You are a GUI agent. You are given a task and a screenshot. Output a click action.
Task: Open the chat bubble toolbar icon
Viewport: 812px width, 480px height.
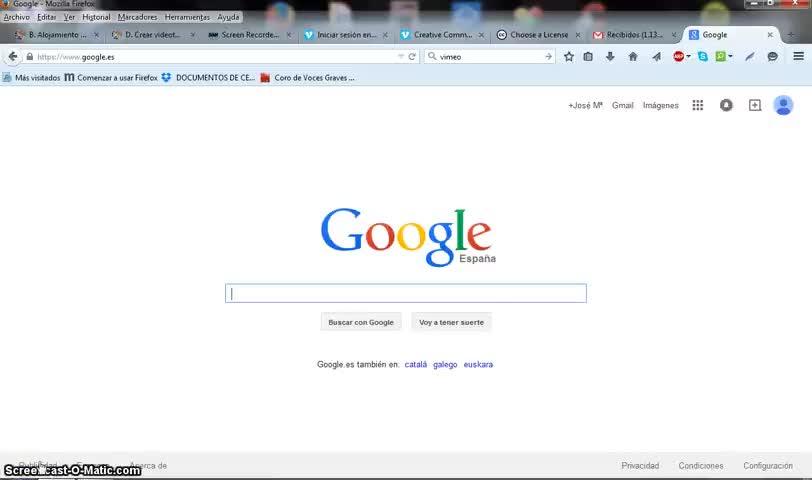772,56
